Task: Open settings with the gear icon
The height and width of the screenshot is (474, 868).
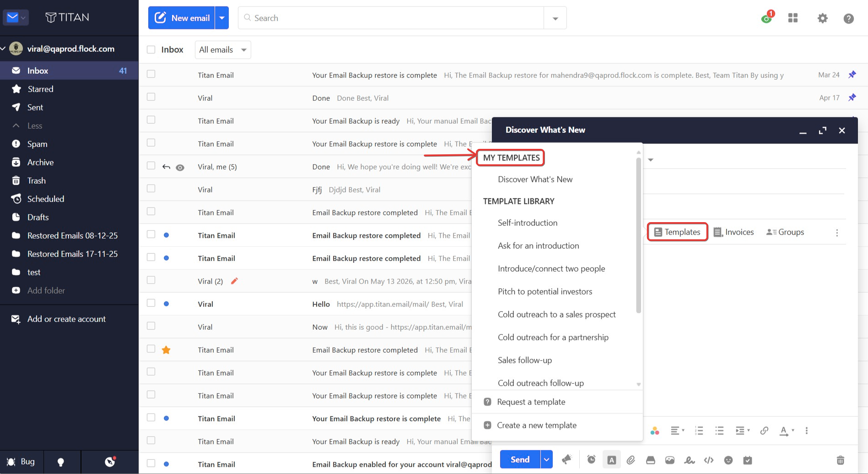Action: 823,18
